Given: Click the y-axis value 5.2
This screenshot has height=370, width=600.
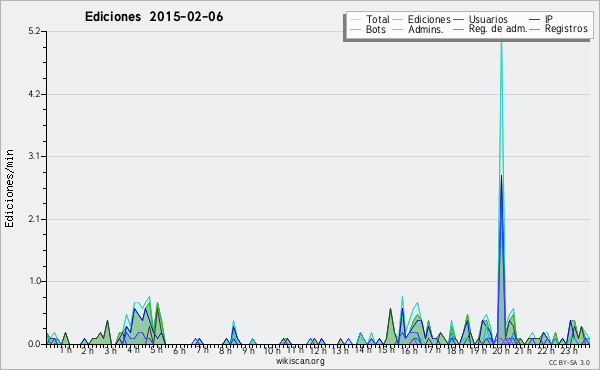Looking at the screenshot, I should (x=34, y=31).
